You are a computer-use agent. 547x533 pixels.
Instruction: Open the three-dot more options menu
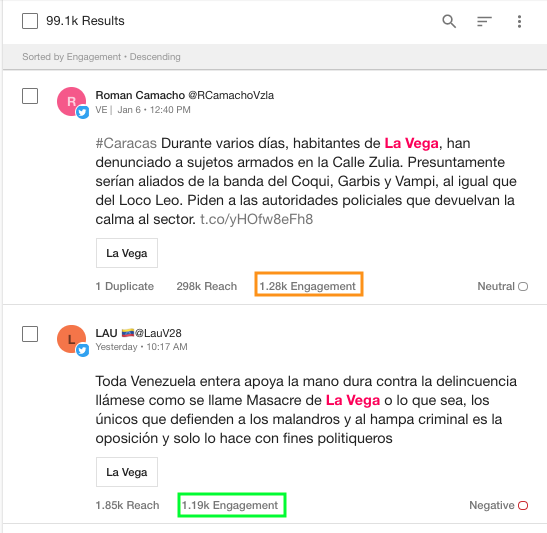tap(519, 21)
